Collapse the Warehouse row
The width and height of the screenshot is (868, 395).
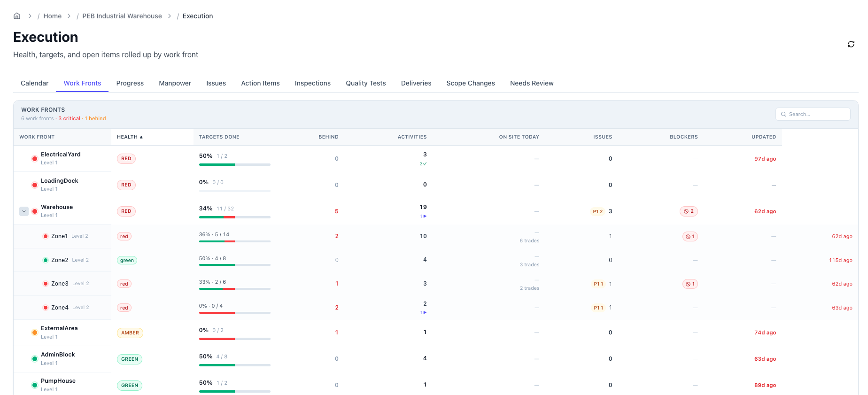tap(24, 211)
